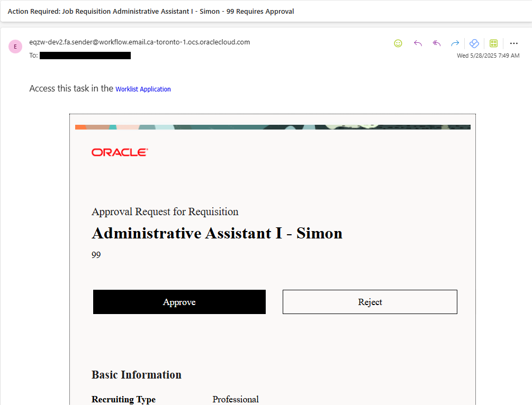Open the Worklist Application link
Image resolution: width=532 pixels, height=405 pixels.
coord(143,89)
